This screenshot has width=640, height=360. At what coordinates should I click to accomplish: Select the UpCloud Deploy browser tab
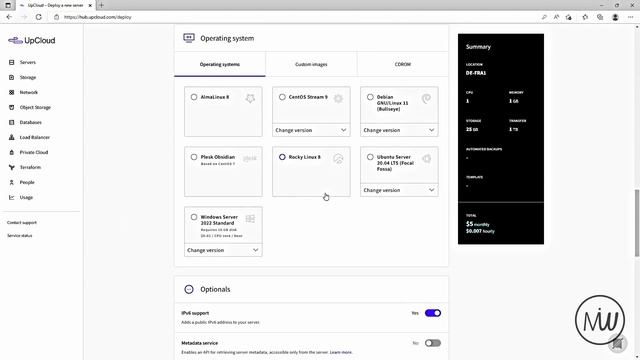pyautogui.click(x=55, y=5)
